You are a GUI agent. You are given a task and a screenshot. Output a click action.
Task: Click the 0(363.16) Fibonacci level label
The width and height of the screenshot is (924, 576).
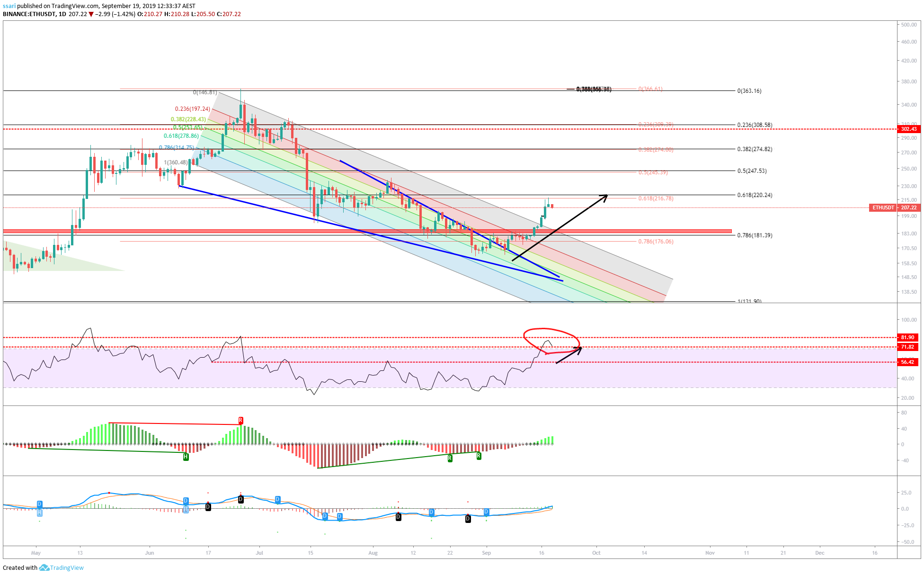[749, 91]
